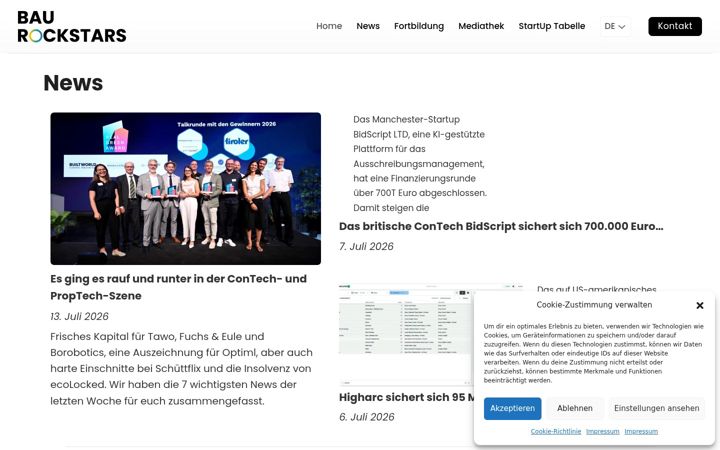Open the Mediathek menu item

pyautogui.click(x=481, y=26)
